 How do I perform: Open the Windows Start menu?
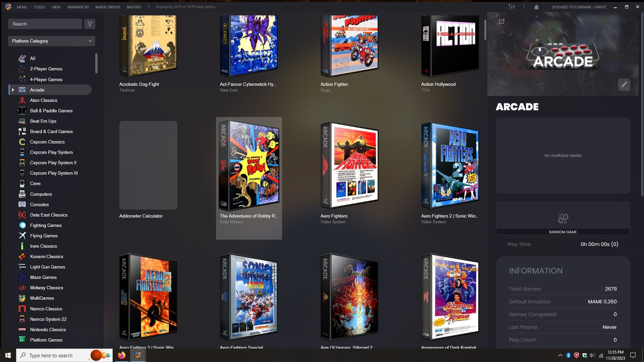8,355
